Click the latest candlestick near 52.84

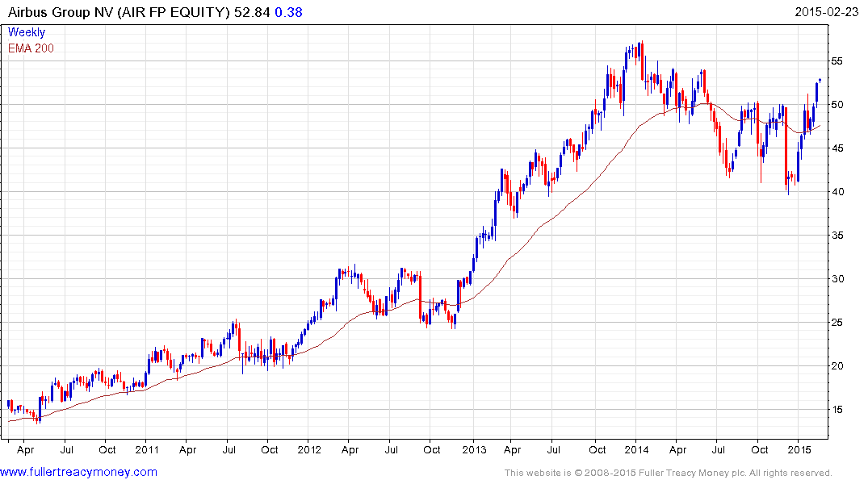(820, 81)
